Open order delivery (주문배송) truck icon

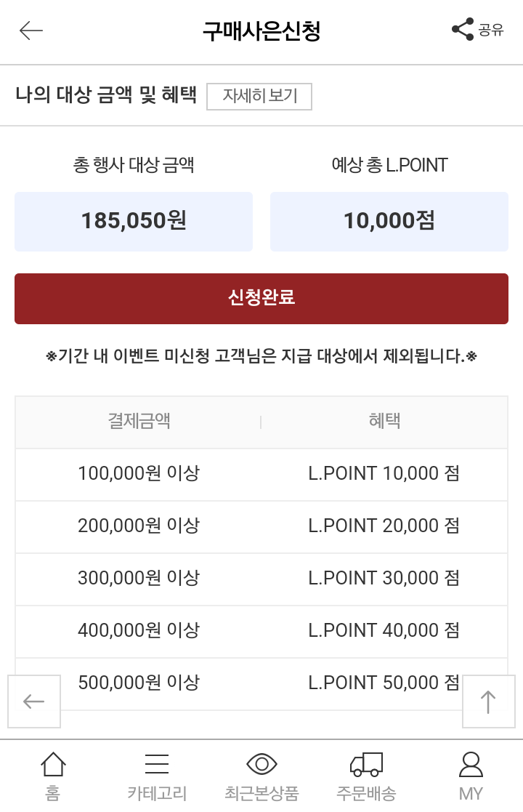pyautogui.click(x=366, y=765)
